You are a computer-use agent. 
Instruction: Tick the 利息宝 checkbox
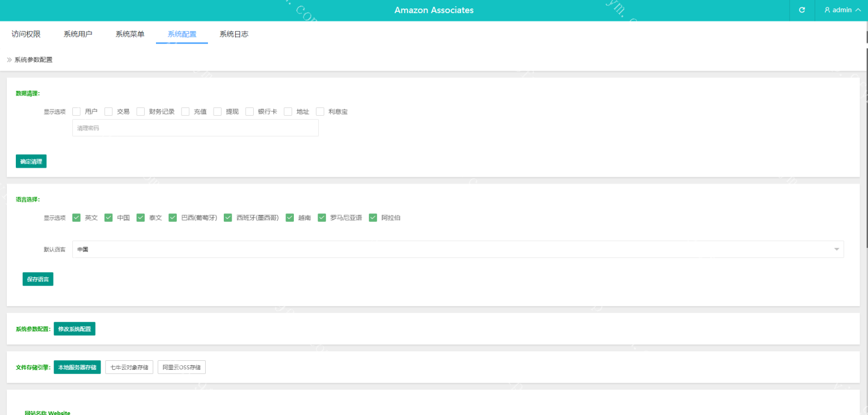[x=320, y=112]
